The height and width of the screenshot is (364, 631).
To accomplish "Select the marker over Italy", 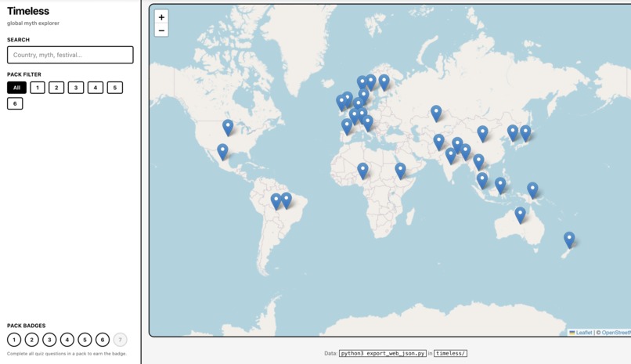I will (x=367, y=124).
